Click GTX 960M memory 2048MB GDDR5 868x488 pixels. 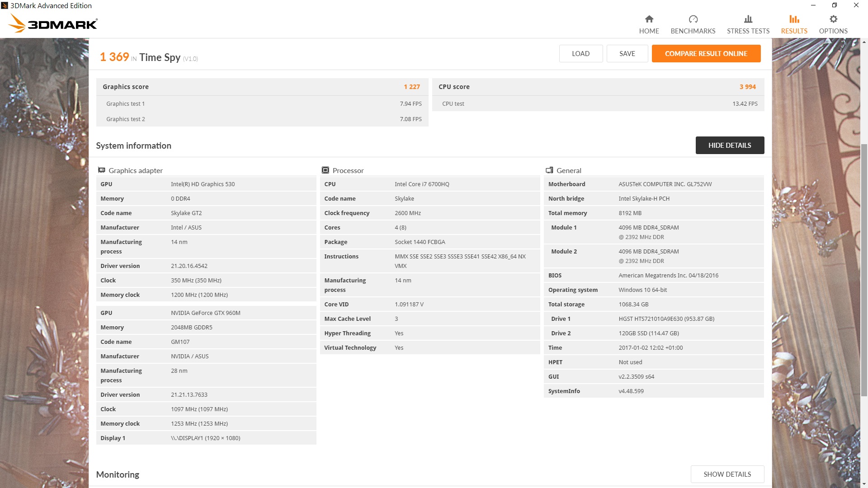click(191, 327)
